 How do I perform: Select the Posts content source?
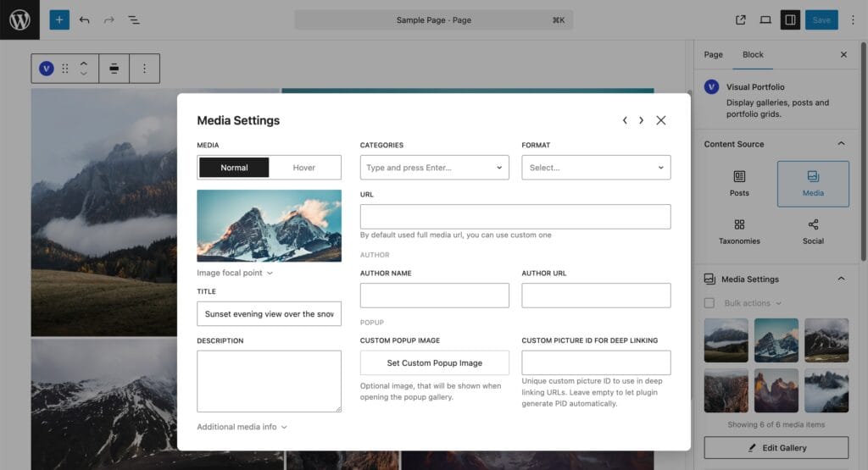click(x=739, y=184)
